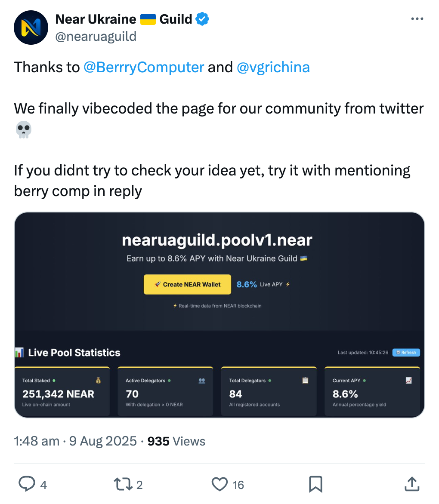The width and height of the screenshot is (439, 504).
Task: Bookmark this tweet
Action: click(x=316, y=485)
